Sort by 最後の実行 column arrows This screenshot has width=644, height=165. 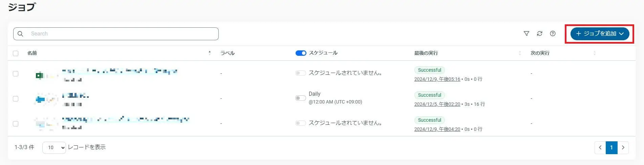(520, 53)
